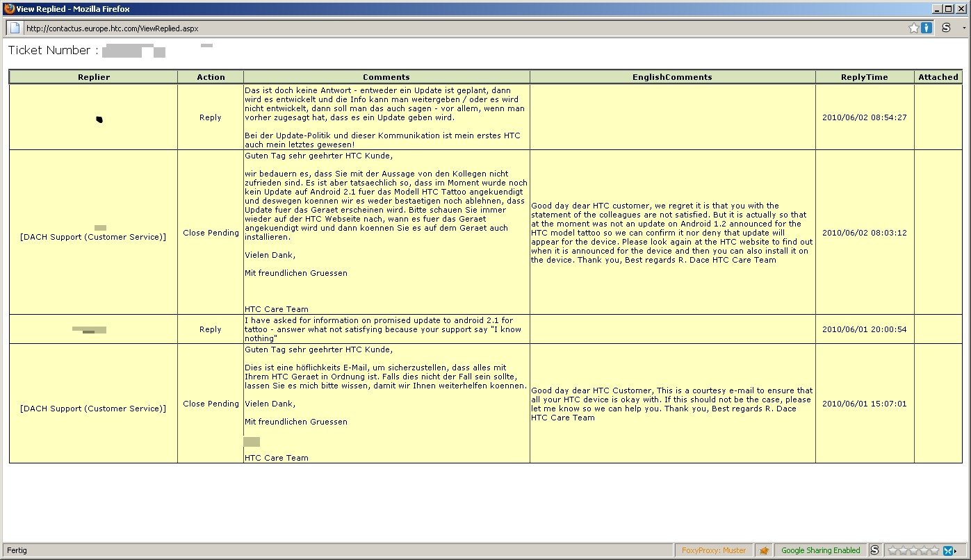971x560 pixels.
Task: Click the bookmark star in the address bar
Action: [913, 28]
